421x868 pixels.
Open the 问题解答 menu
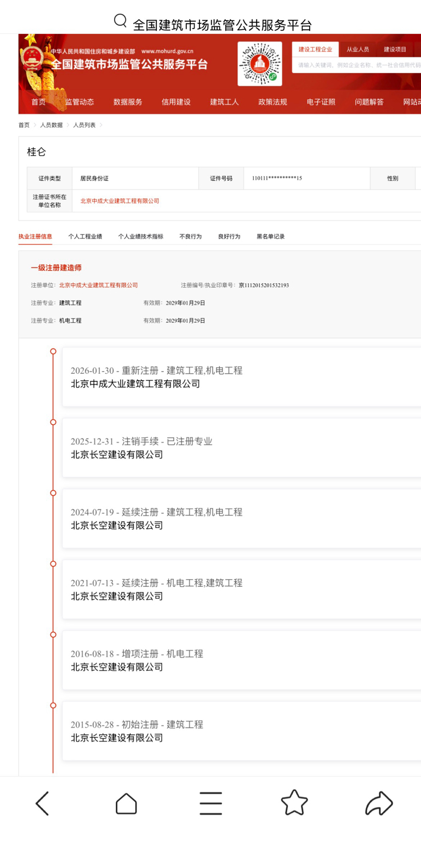click(369, 102)
